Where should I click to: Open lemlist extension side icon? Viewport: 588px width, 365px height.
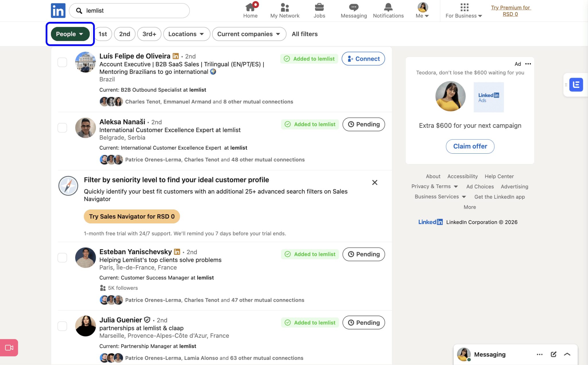click(576, 85)
